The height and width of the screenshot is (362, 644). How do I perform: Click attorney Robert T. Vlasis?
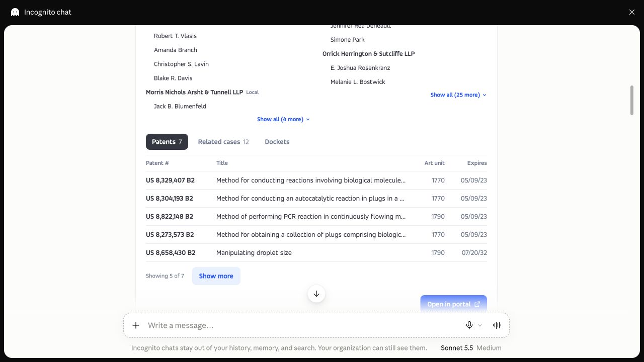pos(175,36)
